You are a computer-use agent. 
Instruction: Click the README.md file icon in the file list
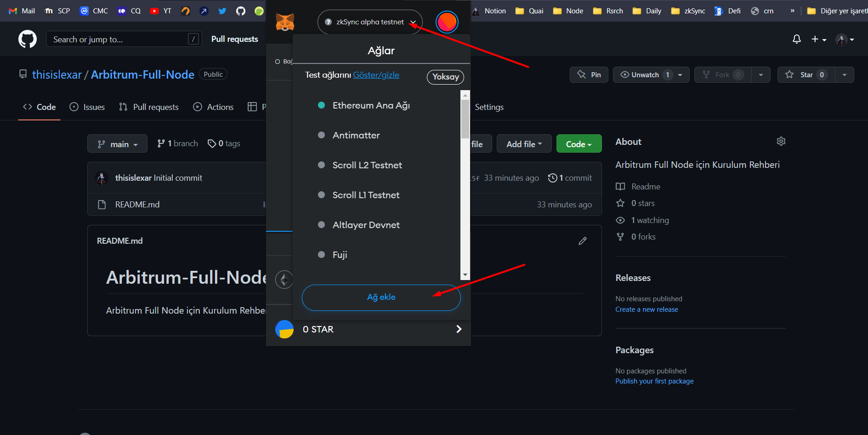(102, 205)
